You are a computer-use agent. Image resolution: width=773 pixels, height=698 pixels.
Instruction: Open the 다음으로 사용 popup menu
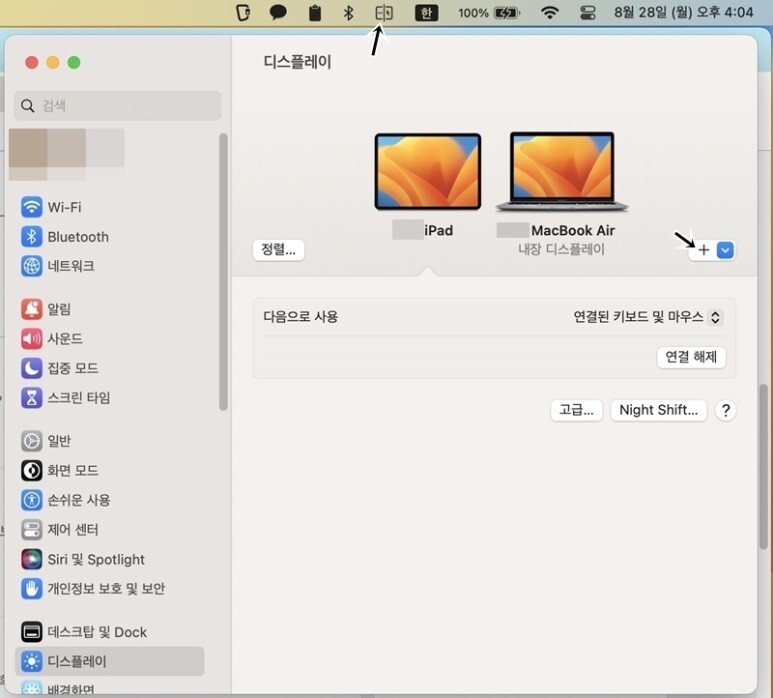[648, 316]
